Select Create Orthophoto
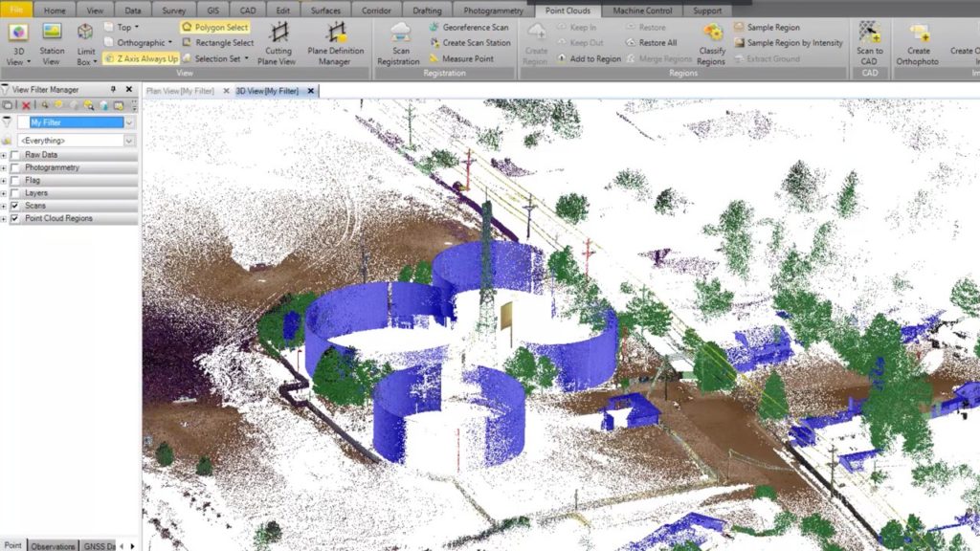 pyautogui.click(x=917, y=42)
